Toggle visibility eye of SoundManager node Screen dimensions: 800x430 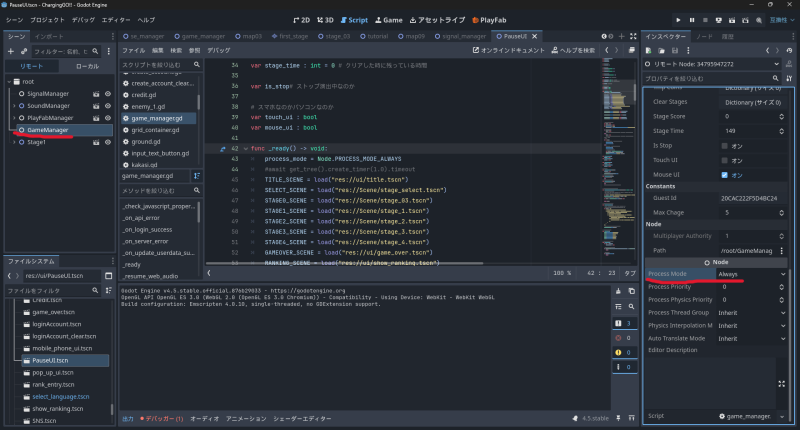(x=107, y=105)
